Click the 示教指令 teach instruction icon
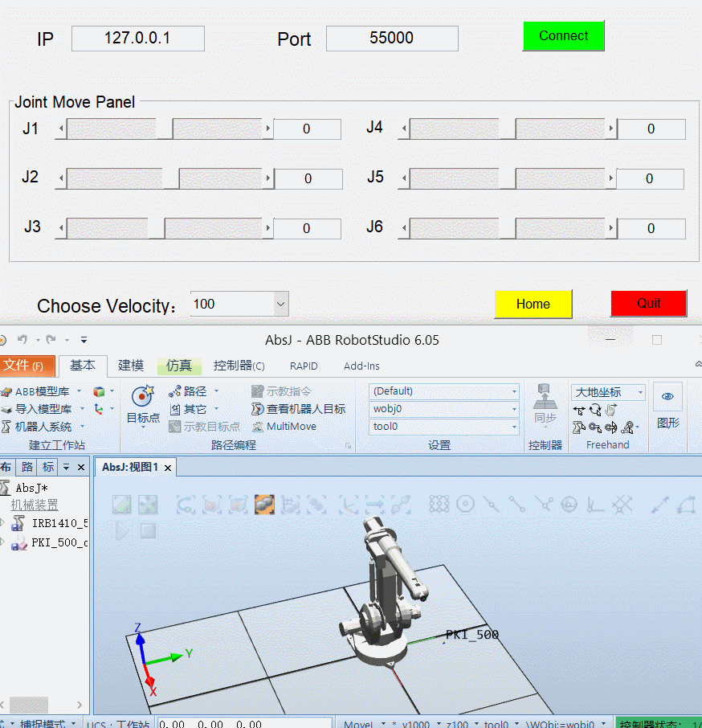Screen dimensions: 702x728 [x=259, y=391]
